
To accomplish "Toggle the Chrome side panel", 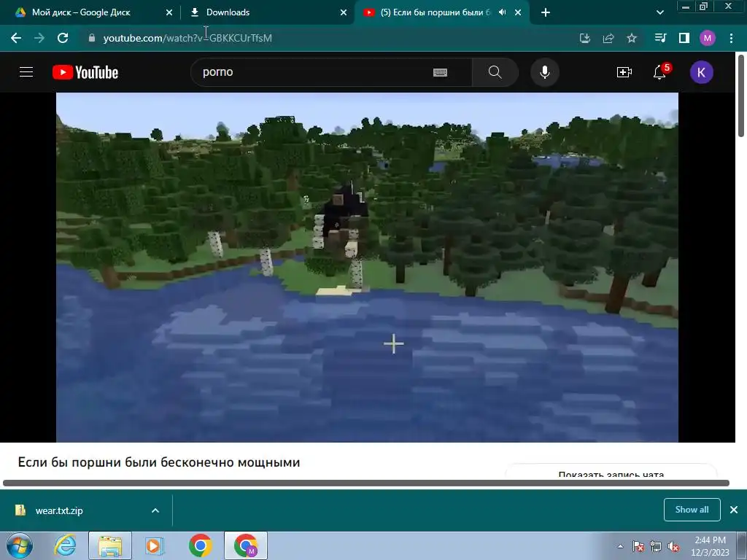I will (684, 38).
